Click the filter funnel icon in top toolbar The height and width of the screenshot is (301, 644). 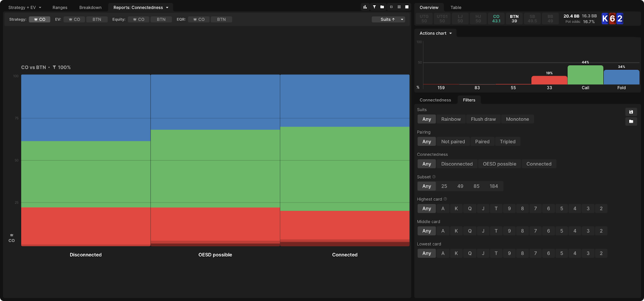coord(374,7)
